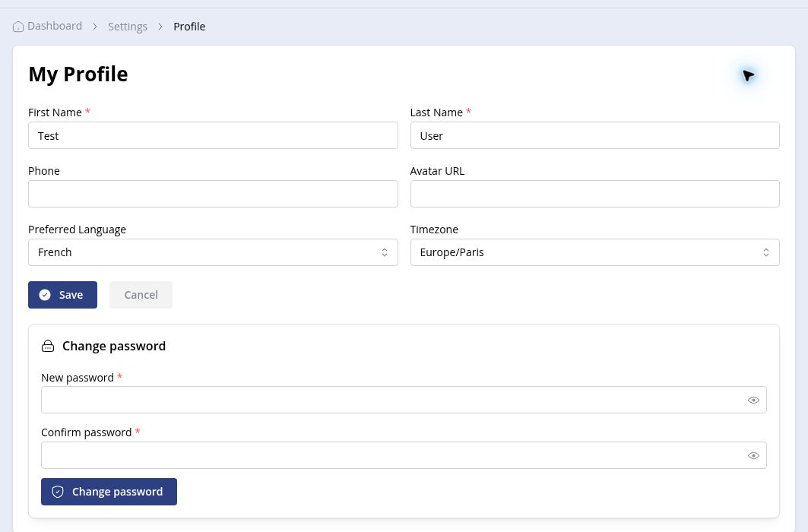This screenshot has width=808, height=532.
Task: Click the First Name label
Action: (x=55, y=112)
